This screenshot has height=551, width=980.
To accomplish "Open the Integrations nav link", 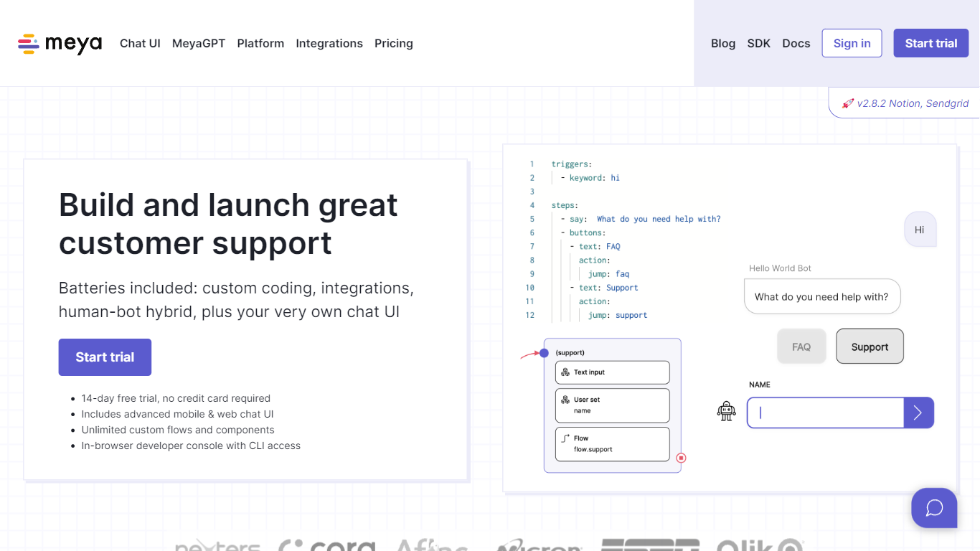I will pyautogui.click(x=329, y=44).
